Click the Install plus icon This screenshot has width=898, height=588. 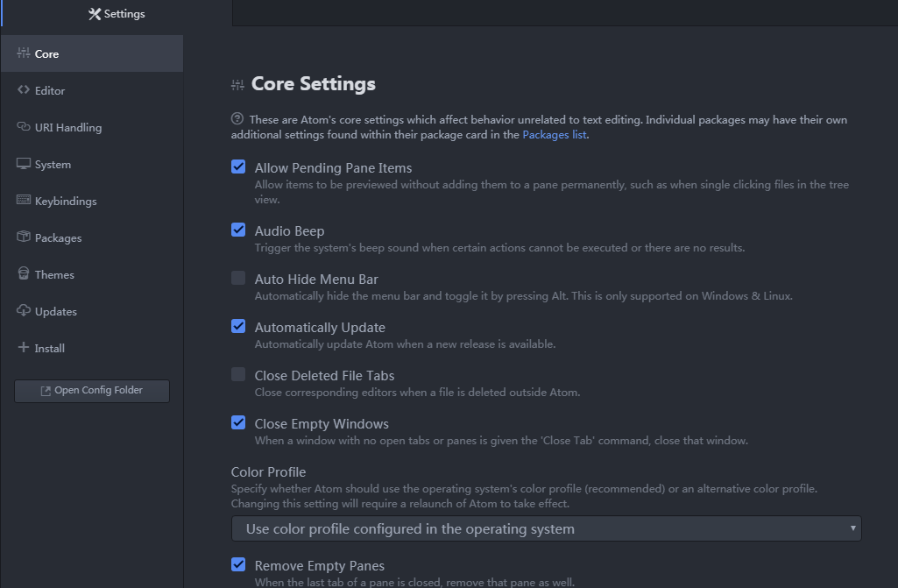coord(23,347)
